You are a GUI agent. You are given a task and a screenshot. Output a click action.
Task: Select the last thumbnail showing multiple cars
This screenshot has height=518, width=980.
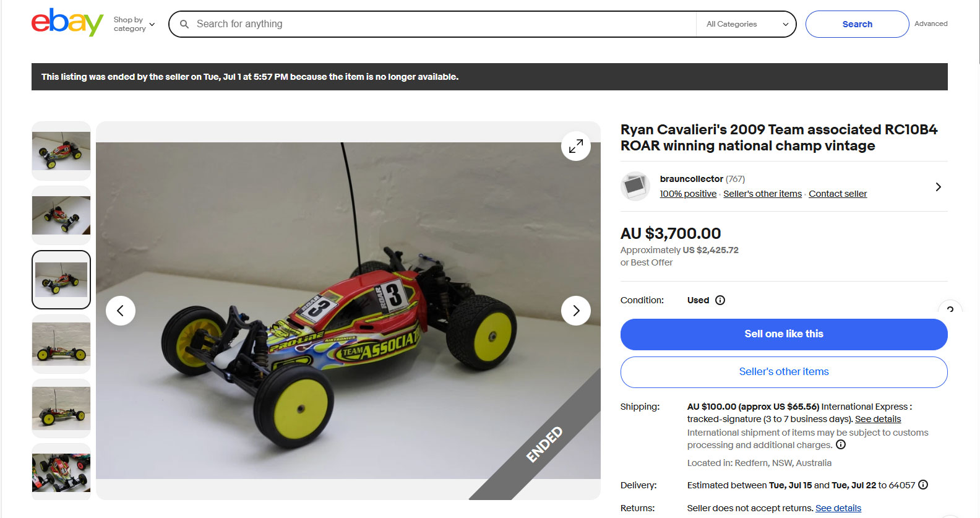click(x=61, y=472)
